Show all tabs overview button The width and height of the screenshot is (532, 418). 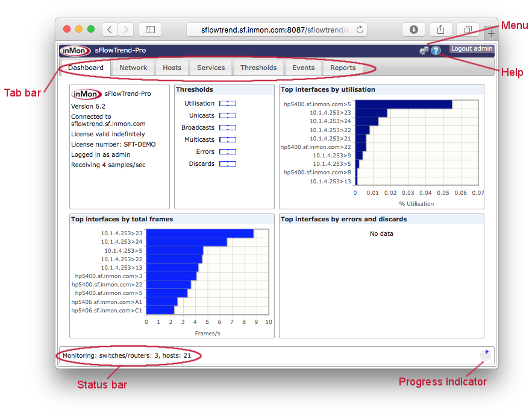pos(468,30)
